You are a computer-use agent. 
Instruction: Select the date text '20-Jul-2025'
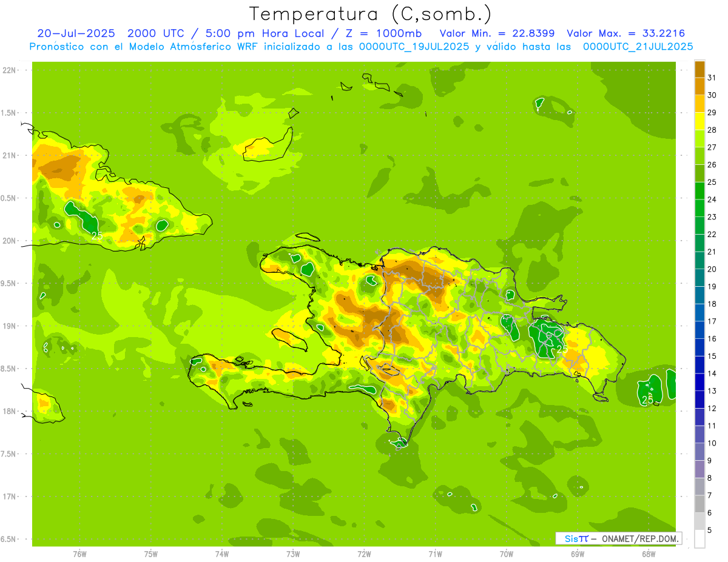[76, 33]
